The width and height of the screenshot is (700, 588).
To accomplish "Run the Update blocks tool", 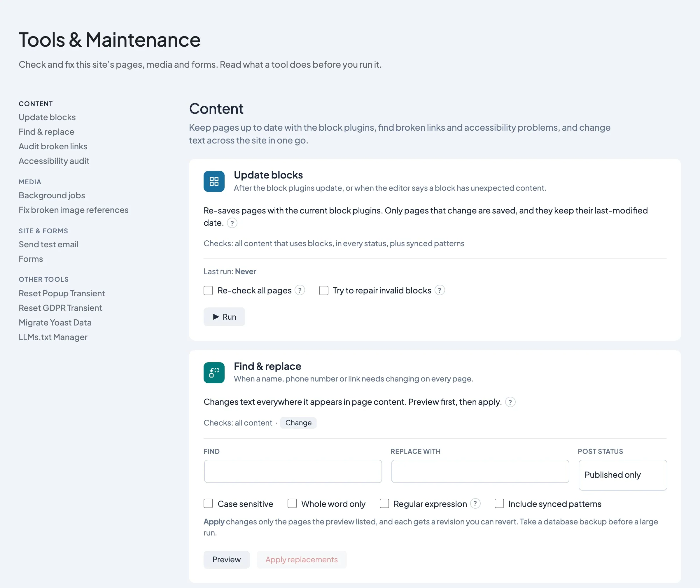I will tap(224, 317).
